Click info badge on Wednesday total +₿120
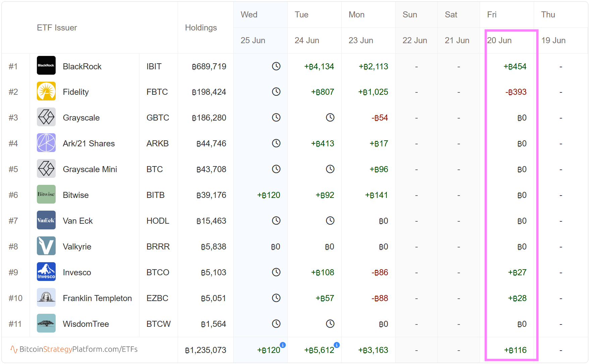This screenshot has height=364, width=589. [283, 345]
